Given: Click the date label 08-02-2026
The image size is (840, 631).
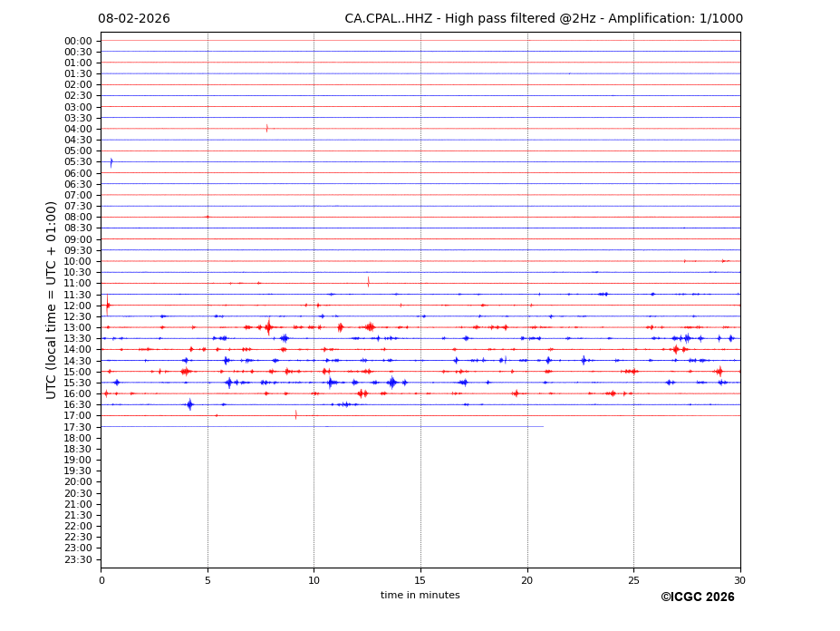Looking at the screenshot, I should 133,19.
